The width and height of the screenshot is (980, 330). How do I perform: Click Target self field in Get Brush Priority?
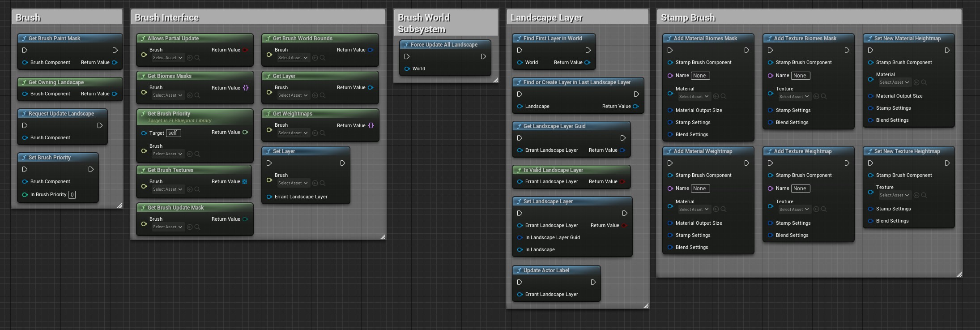pyautogui.click(x=173, y=133)
